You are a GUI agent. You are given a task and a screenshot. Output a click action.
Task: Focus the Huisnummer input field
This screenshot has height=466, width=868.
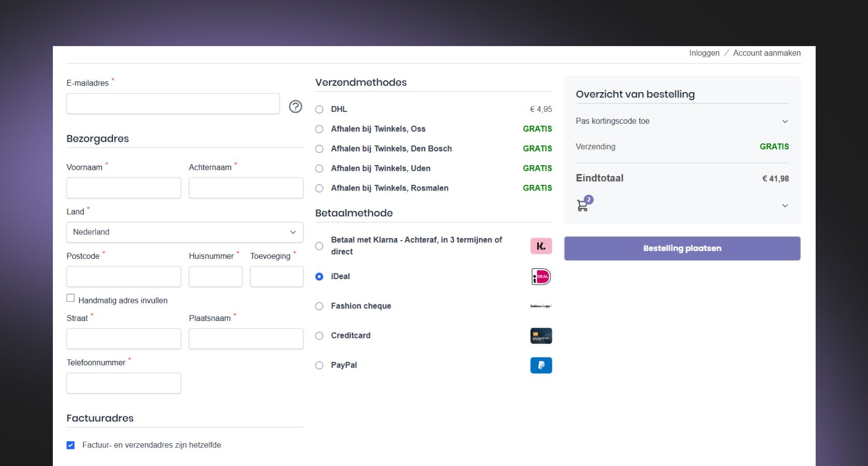(x=216, y=276)
